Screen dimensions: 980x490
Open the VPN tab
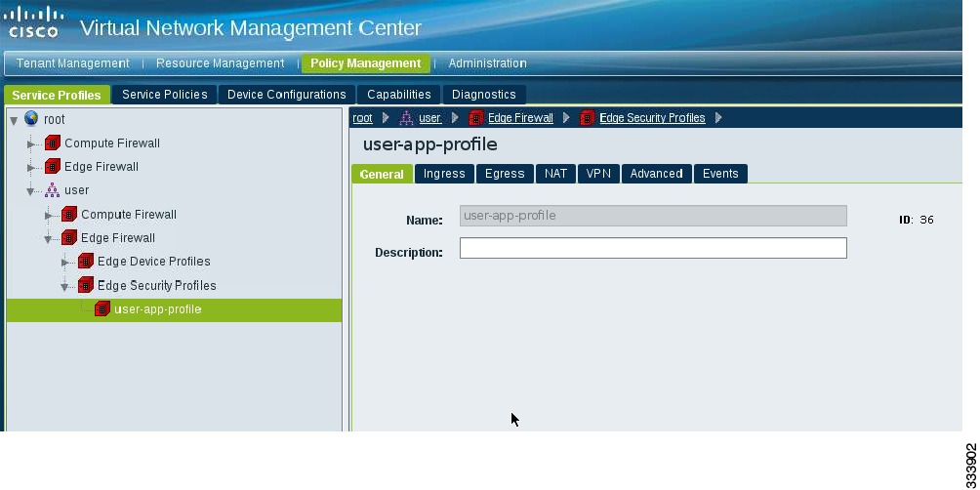(598, 174)
